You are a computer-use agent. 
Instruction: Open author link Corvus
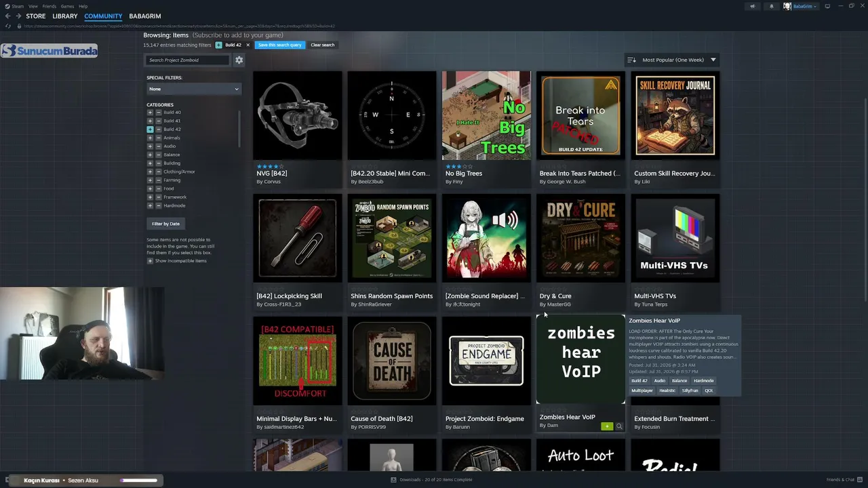pos(272,182)
